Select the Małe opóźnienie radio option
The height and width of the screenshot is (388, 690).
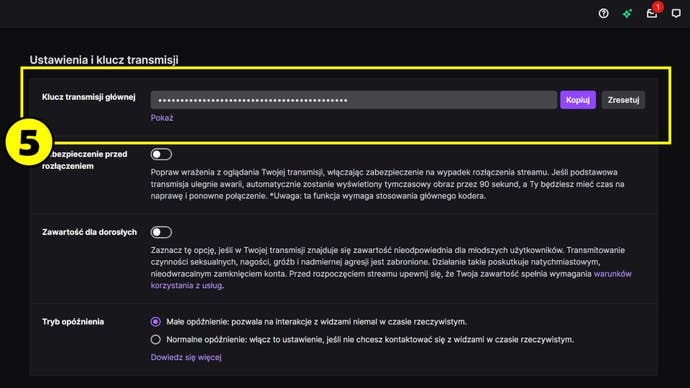155,322
